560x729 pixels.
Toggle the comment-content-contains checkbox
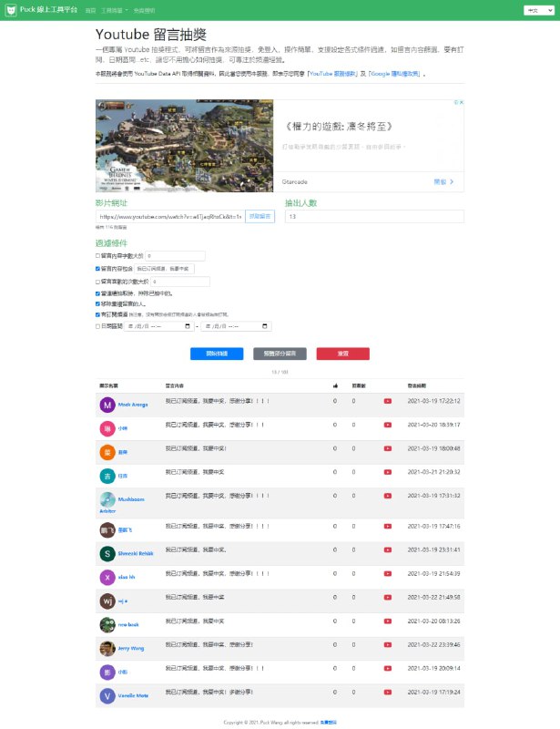pyautogui.click(x=97, y=269)
